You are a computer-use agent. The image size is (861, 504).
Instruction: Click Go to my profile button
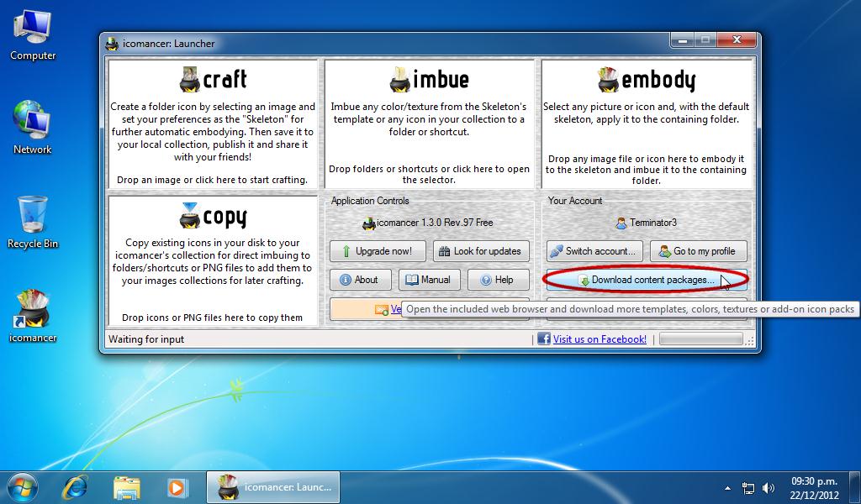pyautogui.click(x=699, y=251)
